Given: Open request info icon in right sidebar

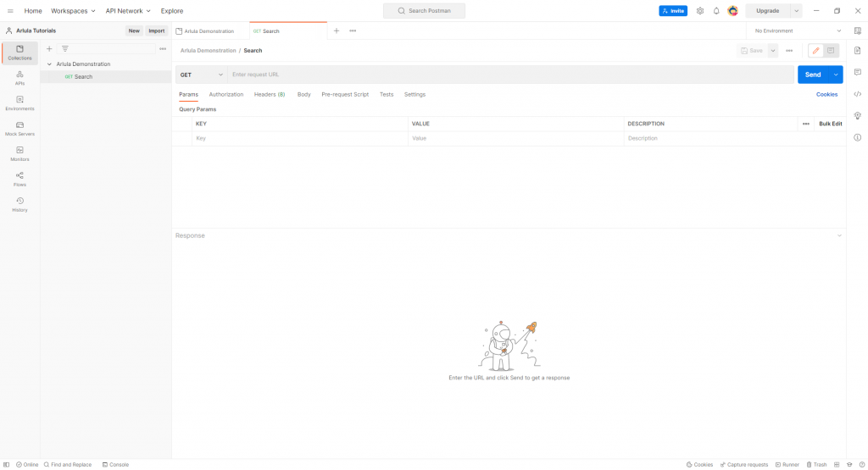Looking at the screenshot, I should [x=858, y=137].
